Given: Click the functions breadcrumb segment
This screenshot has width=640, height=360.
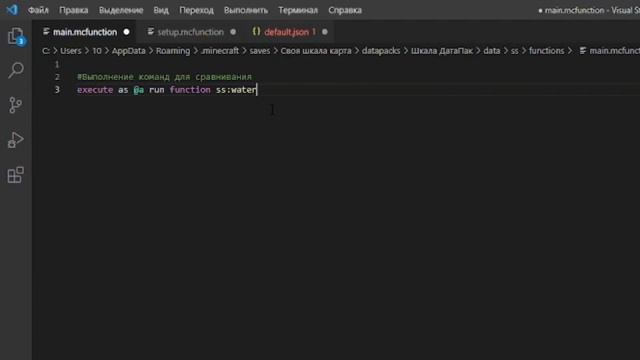Looking at the screenshot, I should click(x=547, y=51).
